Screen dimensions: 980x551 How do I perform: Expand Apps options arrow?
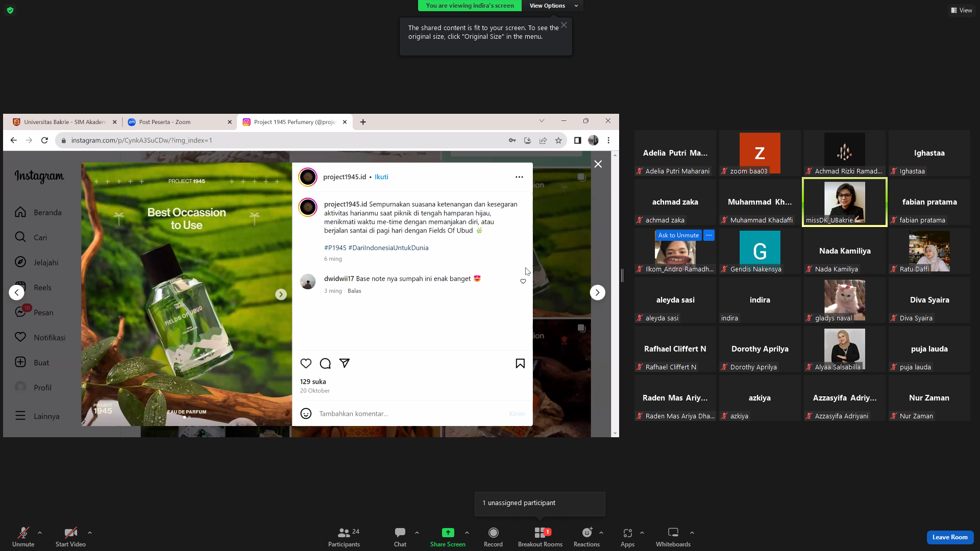pyautogui.click(x=642, y=533)
